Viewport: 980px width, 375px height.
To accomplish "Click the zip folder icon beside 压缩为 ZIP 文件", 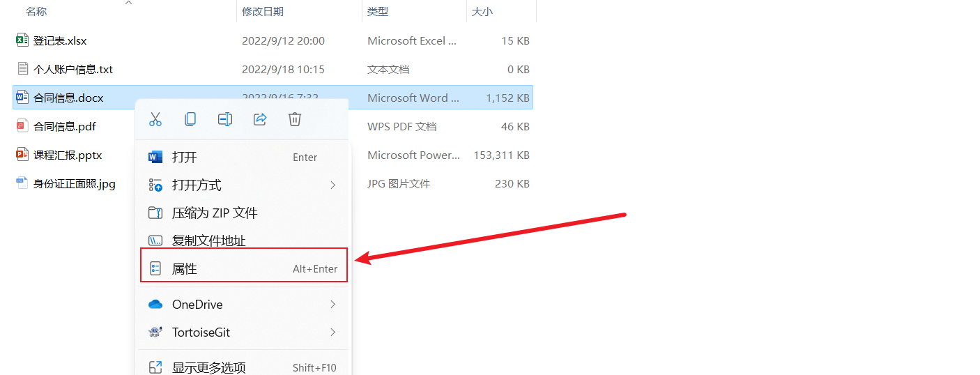I will (155, 213).
